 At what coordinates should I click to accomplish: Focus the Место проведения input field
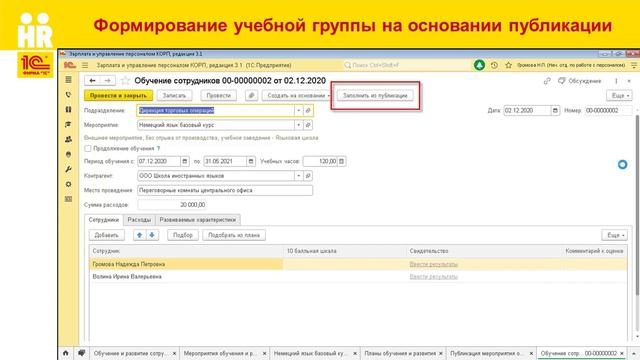point(225,190)
